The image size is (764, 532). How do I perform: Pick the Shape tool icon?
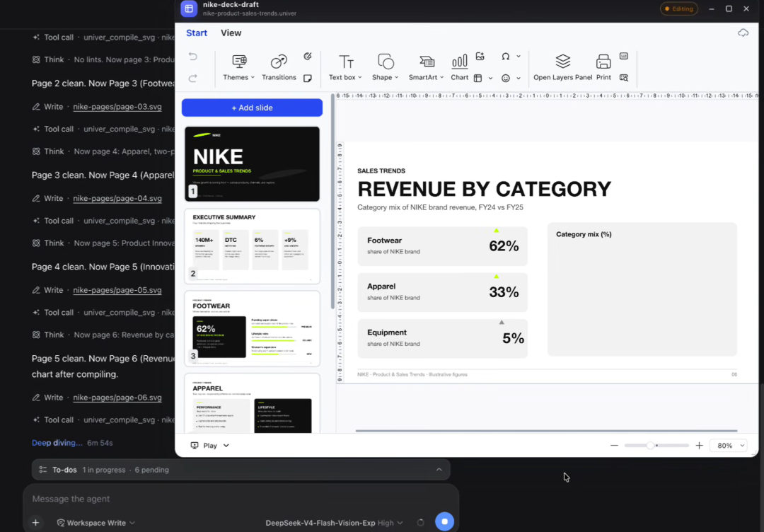tap(386, 62)
